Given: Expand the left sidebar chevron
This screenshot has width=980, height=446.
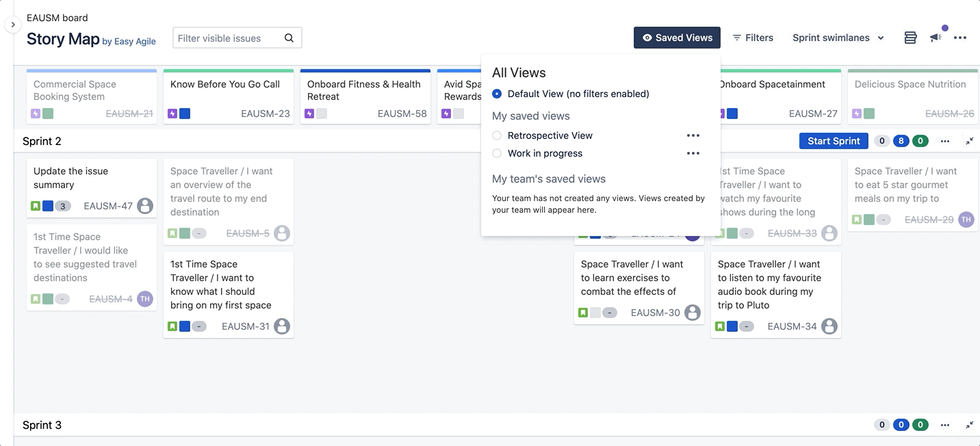Looking at the screenshot, I should pos(12,25).
